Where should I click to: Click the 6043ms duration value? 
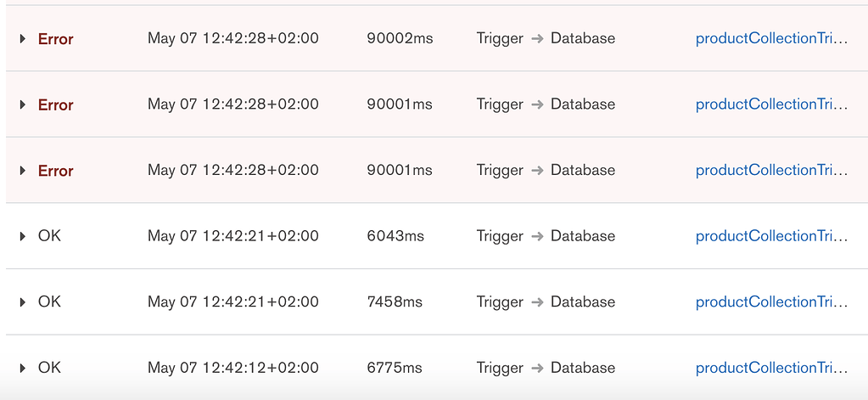click(395, 236)
